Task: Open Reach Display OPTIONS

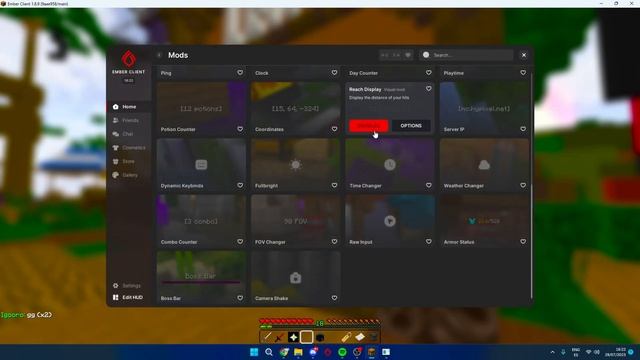Action: [411, 126]
